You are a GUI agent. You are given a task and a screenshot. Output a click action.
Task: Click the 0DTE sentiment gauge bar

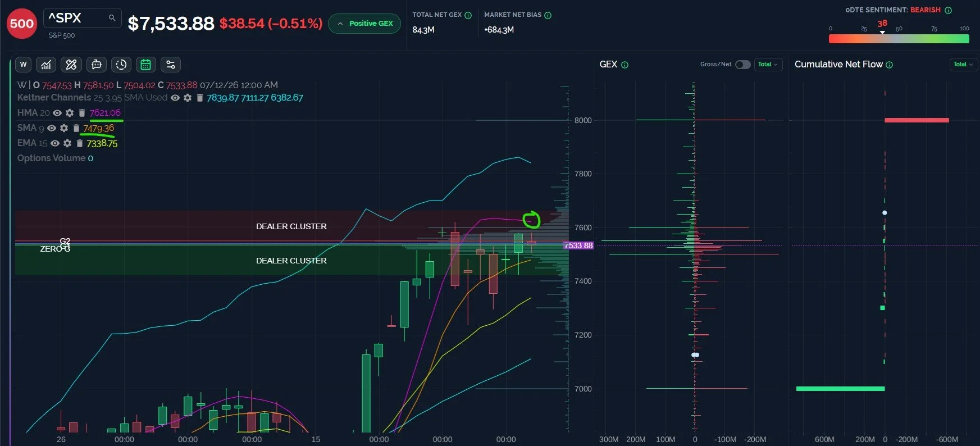point(899,39)
